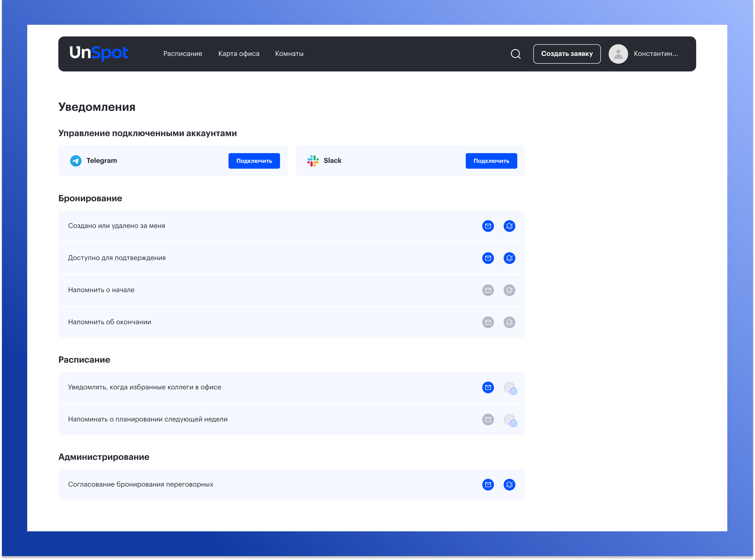Click the Telegram label text
The image size is (755, 560).
[102, 161]
